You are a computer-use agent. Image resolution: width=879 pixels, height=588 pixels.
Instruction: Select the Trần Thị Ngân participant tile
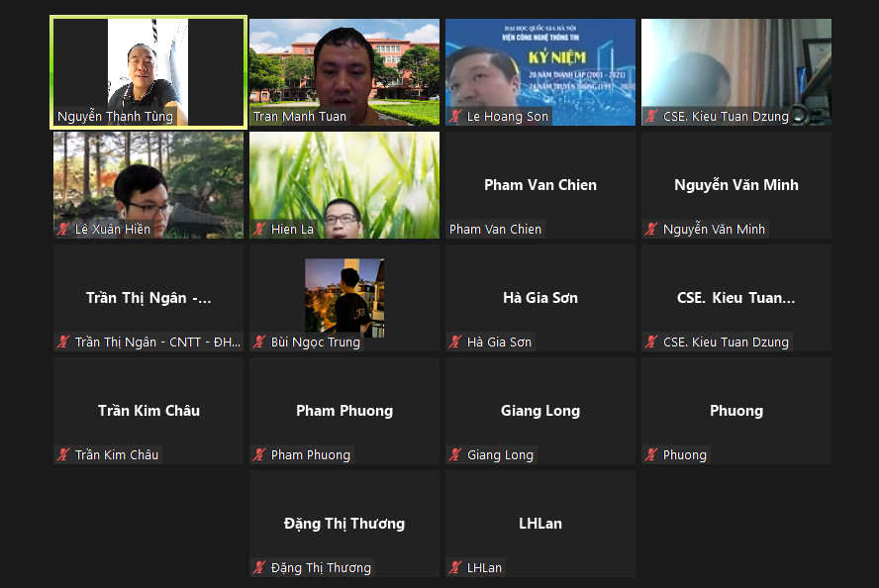[x=148, y=298]
